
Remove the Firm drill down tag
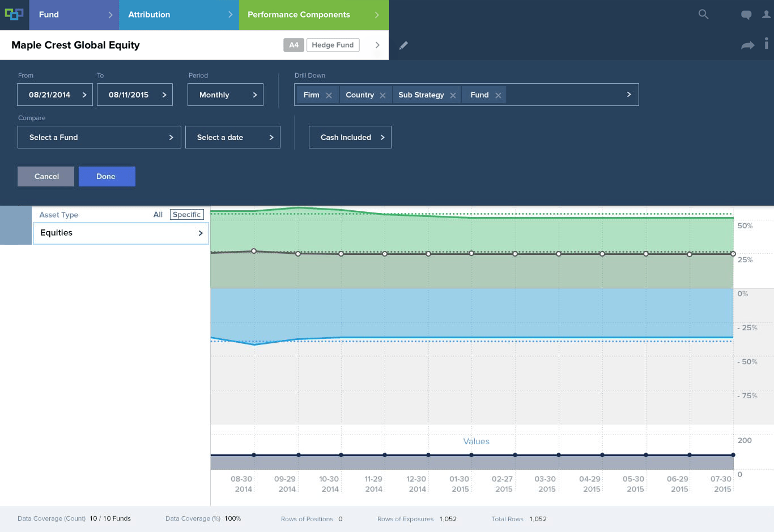click(329, 95)
